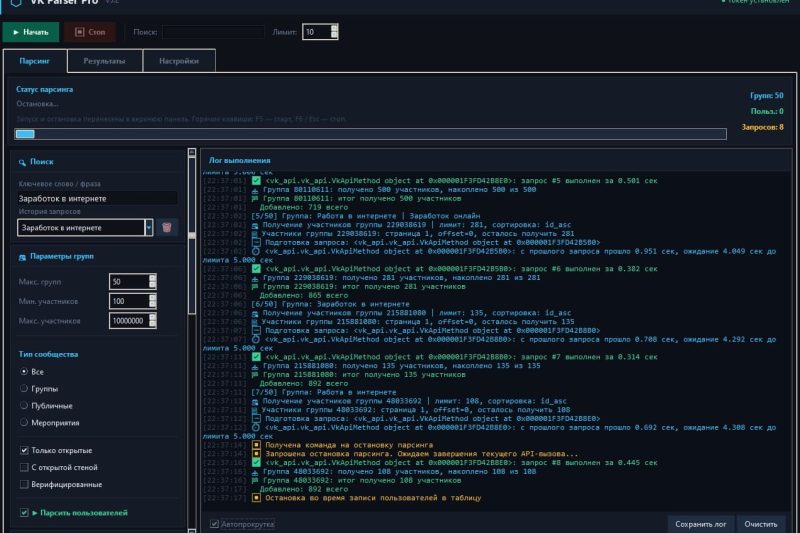
Task: Focus the top Поиск search field
Action: tap(213, 32)
